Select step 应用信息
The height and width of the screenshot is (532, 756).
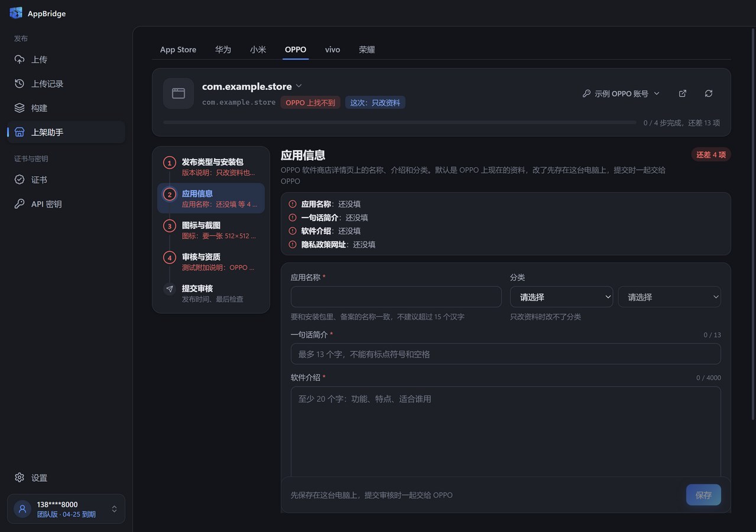pos(211,198)
